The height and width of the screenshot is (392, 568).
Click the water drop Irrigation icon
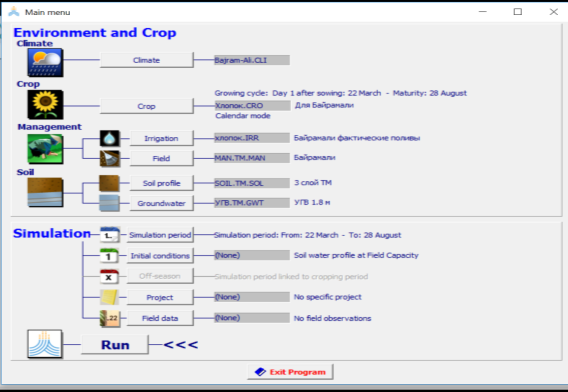pos(110,138)
